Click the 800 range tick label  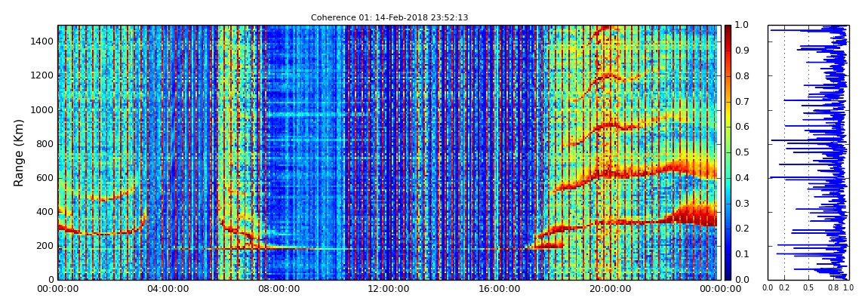click(45, 144)
